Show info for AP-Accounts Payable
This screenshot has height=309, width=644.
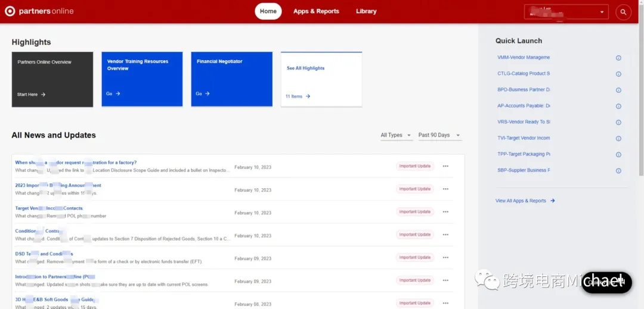(618, 106)
